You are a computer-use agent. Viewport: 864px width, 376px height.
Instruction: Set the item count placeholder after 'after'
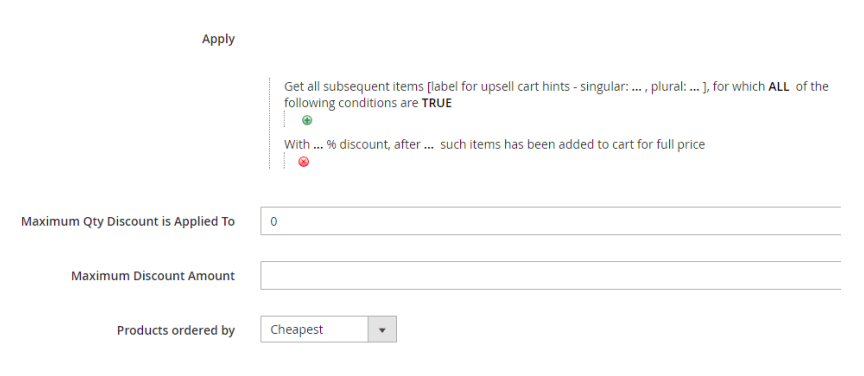pos(429,145)
